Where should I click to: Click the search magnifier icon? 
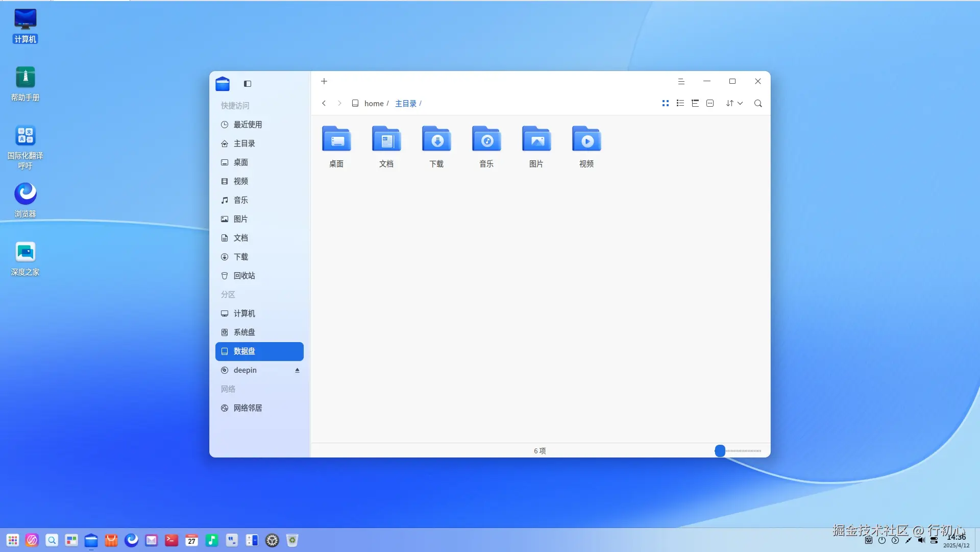pos(758,103)
